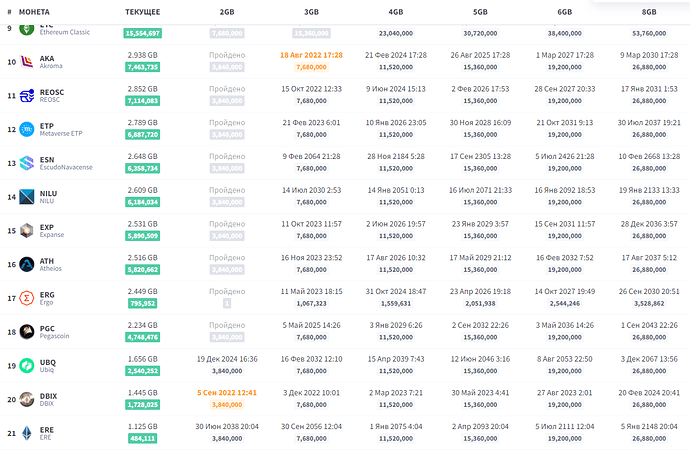Click green block badge 6,358,734

pyautogui.click(x=143, y=168)
